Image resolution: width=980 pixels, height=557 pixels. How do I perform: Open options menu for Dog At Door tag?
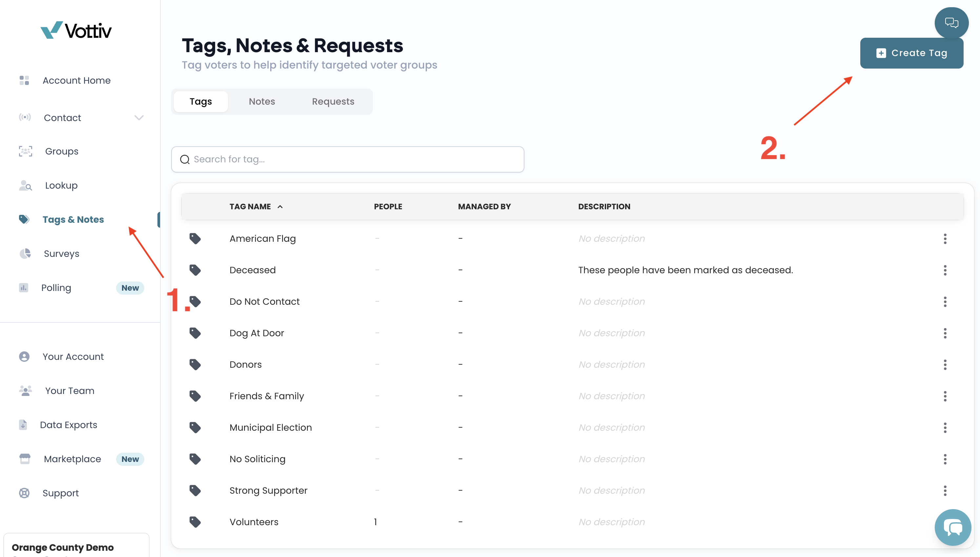point(945,333)
